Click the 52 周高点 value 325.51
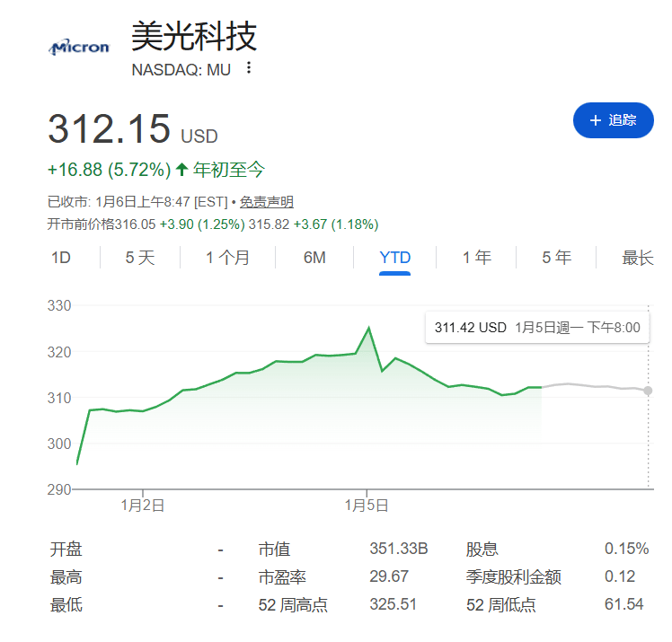The width and height of the screenshot is (672, 642). tap(393, 605)
